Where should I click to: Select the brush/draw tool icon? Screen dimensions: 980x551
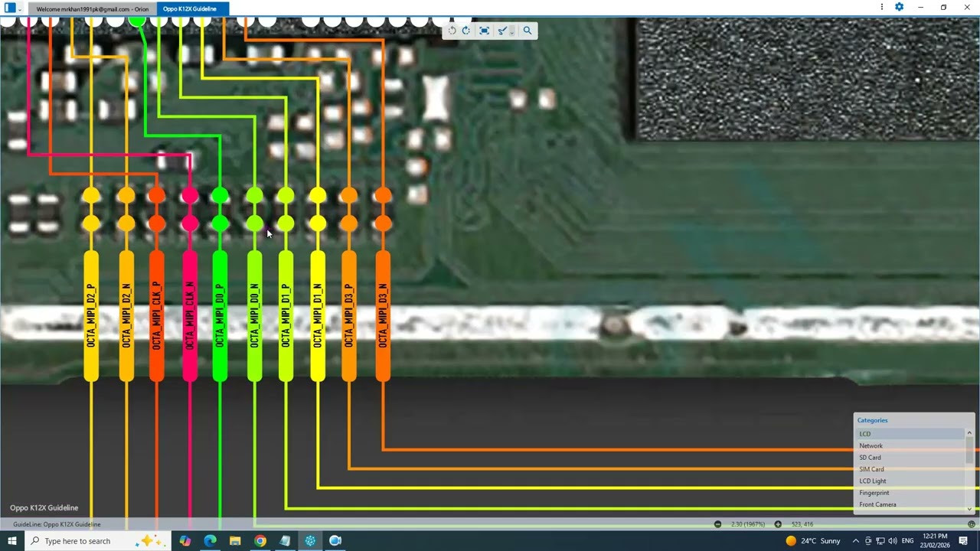501,31
